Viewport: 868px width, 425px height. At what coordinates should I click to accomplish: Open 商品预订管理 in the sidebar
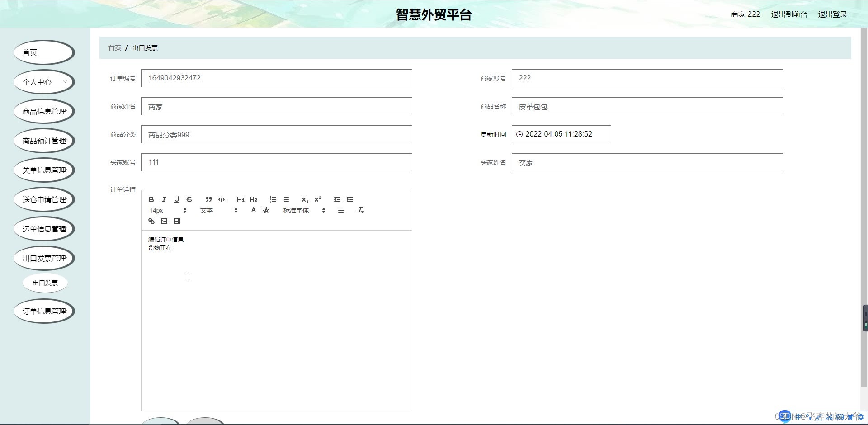(x=44, y=141)
